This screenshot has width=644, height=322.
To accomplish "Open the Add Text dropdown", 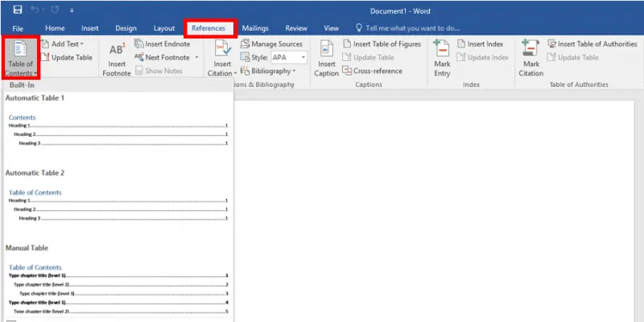I will click(63, 44).
